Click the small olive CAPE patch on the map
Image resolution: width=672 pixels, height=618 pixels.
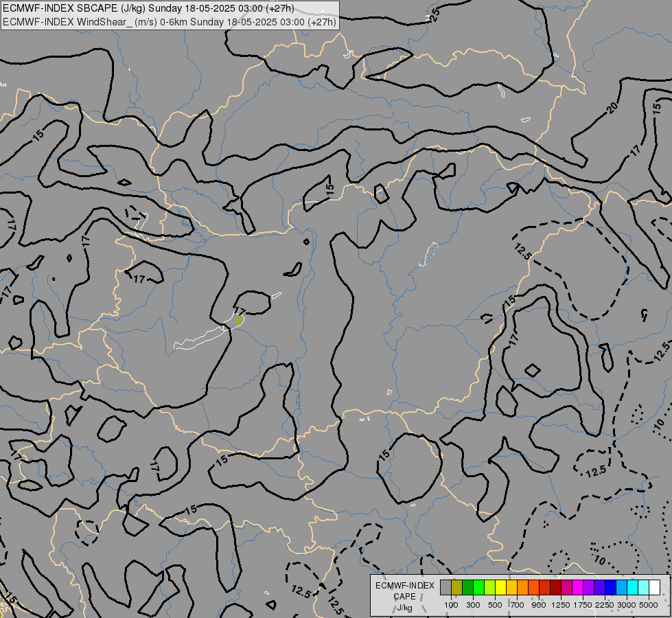239,321
